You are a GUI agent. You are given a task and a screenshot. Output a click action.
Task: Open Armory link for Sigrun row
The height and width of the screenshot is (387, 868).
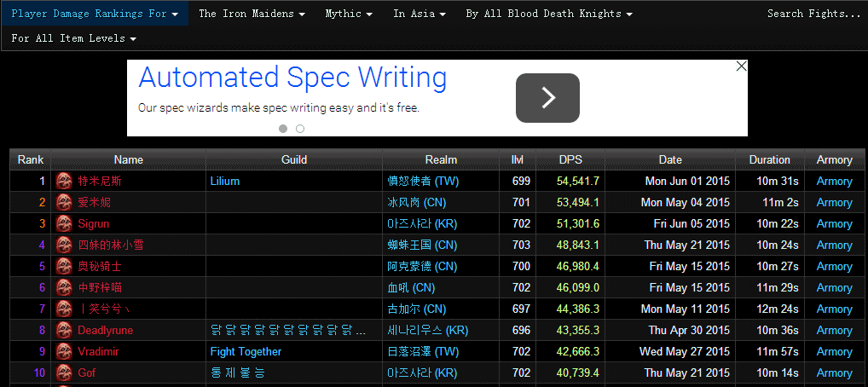point(834,223)
